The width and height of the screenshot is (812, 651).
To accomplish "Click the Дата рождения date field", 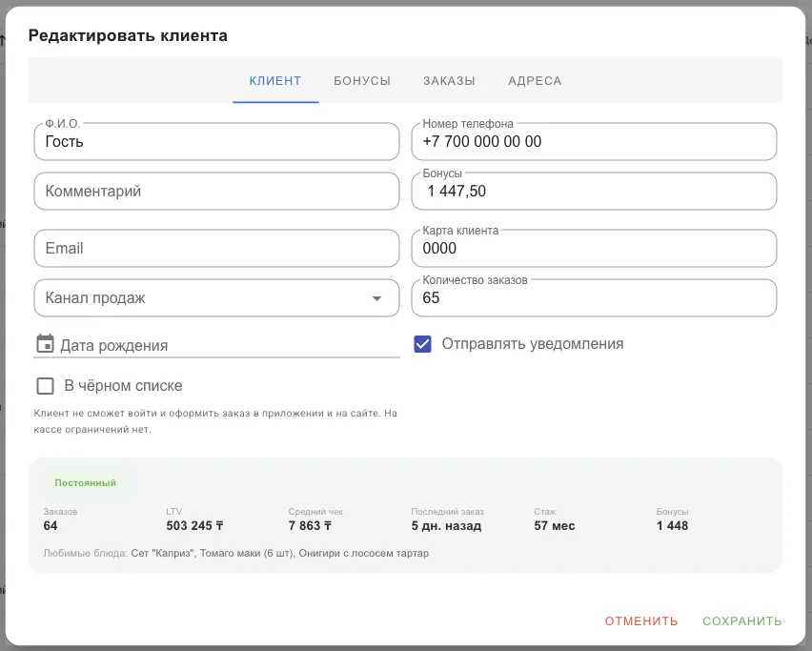I will coord(216,345).
